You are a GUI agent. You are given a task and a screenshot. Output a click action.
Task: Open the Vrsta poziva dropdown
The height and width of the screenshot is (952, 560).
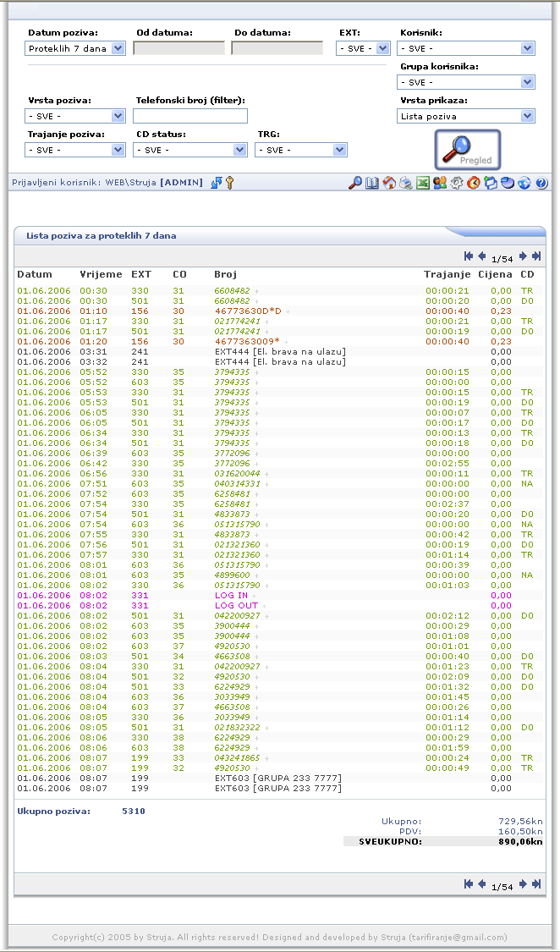tap(75, 116)
